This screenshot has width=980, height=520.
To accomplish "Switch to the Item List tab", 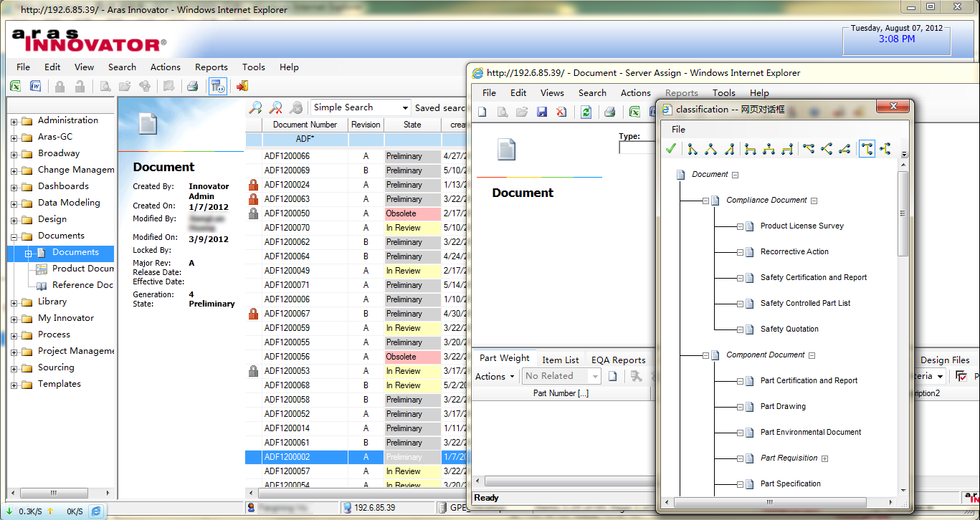I will [x=561, y=360].
